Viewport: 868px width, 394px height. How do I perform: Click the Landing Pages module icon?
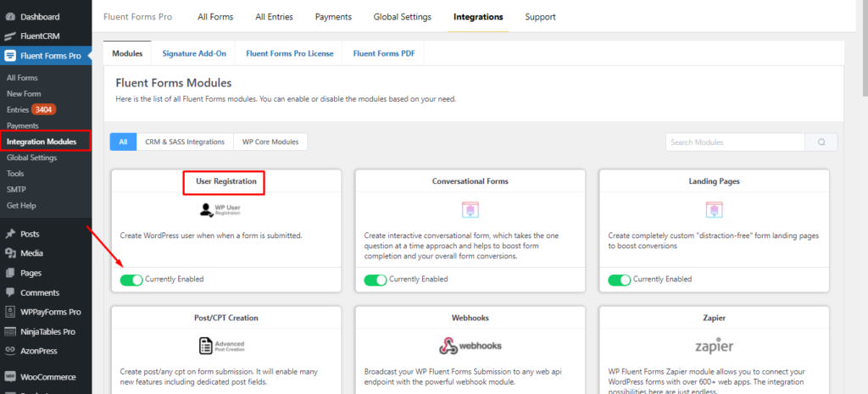tap(714, 210)
